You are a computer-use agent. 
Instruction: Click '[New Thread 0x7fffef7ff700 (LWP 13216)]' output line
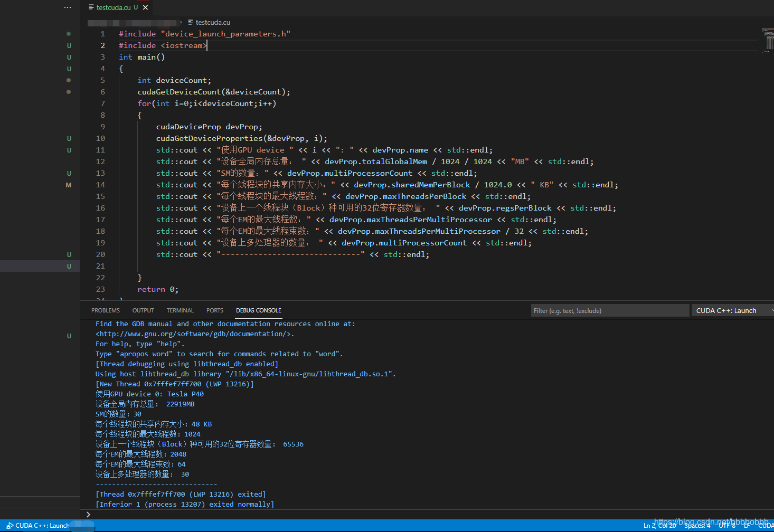(x=175, y=384)
